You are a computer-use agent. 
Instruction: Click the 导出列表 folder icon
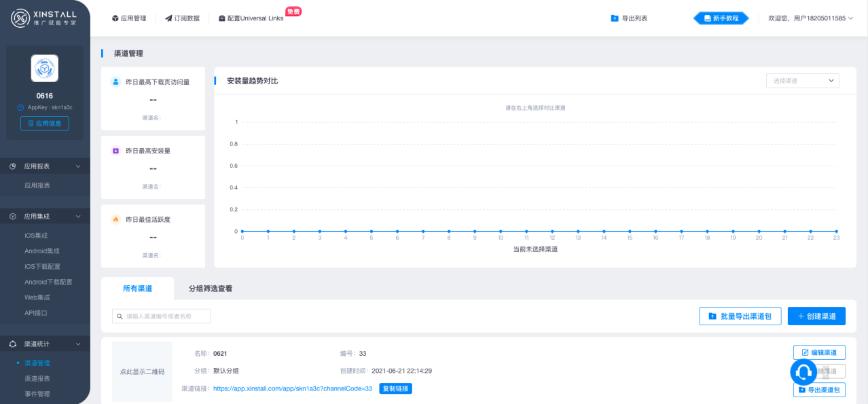pyautogui.click(x=615, y=18)
